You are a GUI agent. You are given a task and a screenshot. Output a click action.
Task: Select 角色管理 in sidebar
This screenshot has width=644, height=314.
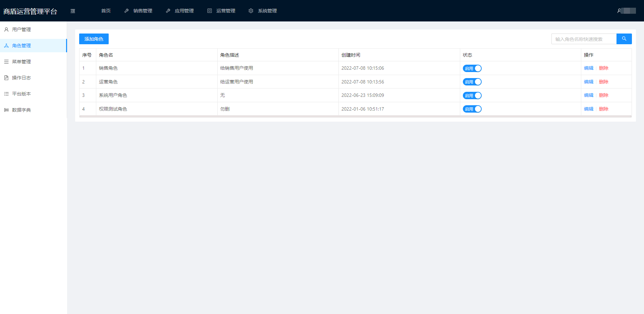(x=33, y=46)
